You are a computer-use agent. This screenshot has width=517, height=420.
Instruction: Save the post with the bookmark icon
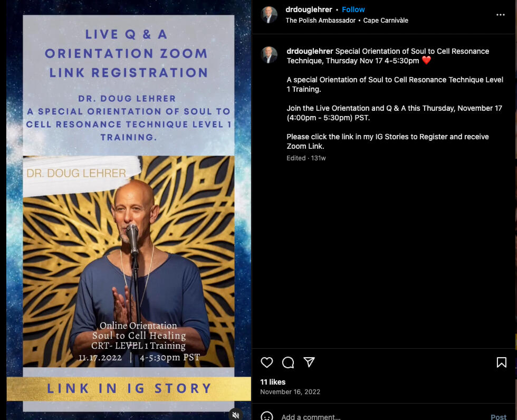[x=502, y=362]
